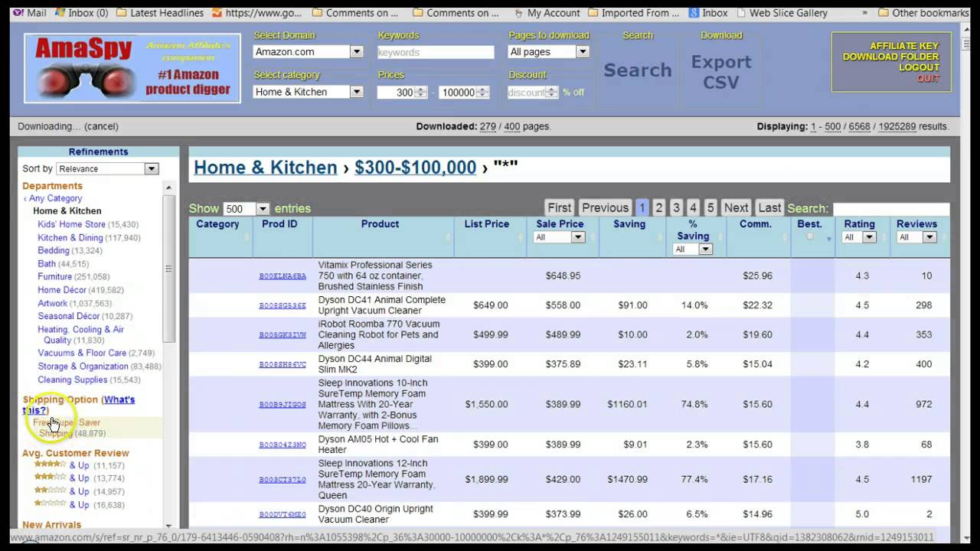Click the AmaSpy binoculars logo
Screen dimensions: 980x551
coord(132,68)
